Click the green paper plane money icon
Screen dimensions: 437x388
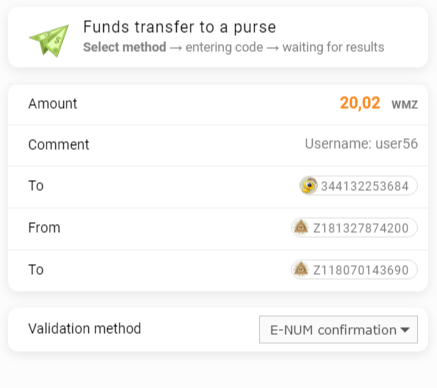tap(49, 40)
